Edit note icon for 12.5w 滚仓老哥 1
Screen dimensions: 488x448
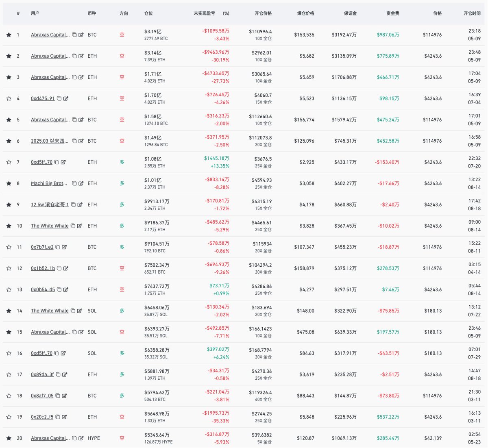pos(80,204)
